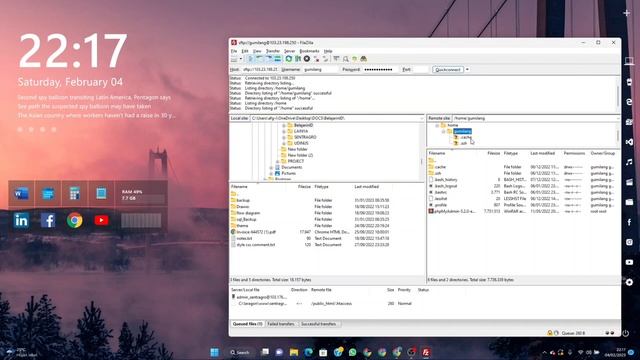Select the phpMyAdmin archive in remote list

454,211
